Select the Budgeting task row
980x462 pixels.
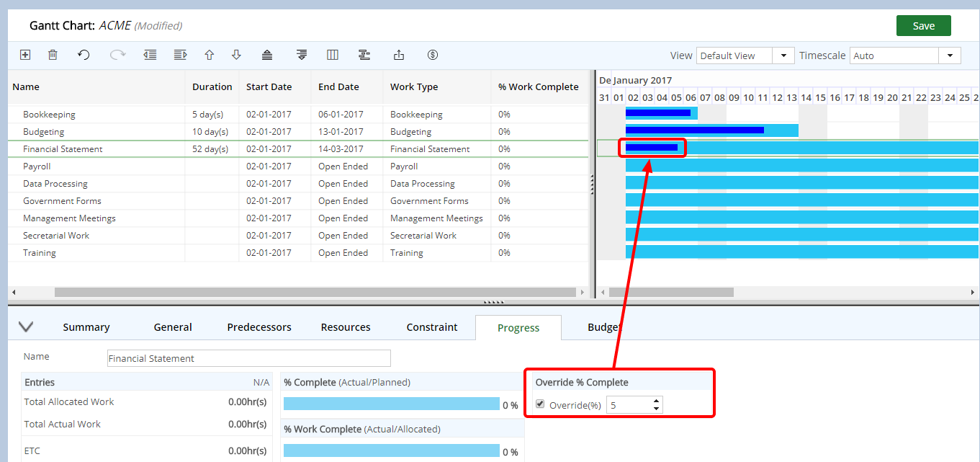pyautogui.click(x=298, y=132)
